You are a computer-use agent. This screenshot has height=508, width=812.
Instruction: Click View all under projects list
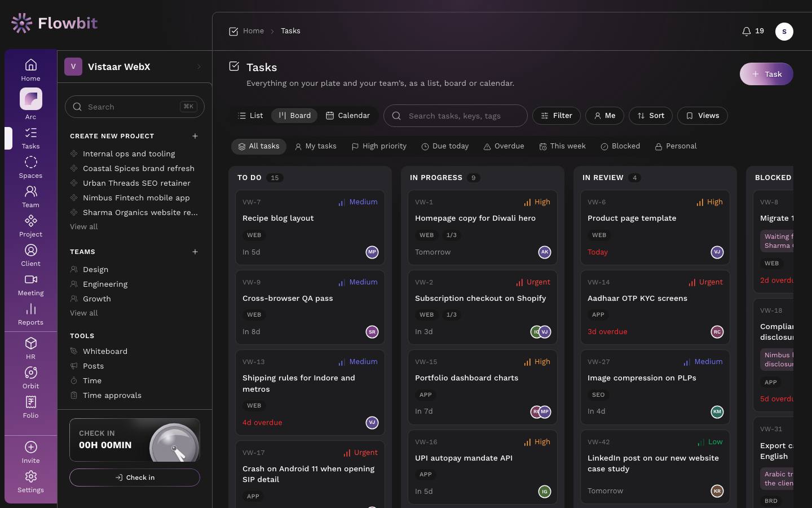(x=83, y=227)
